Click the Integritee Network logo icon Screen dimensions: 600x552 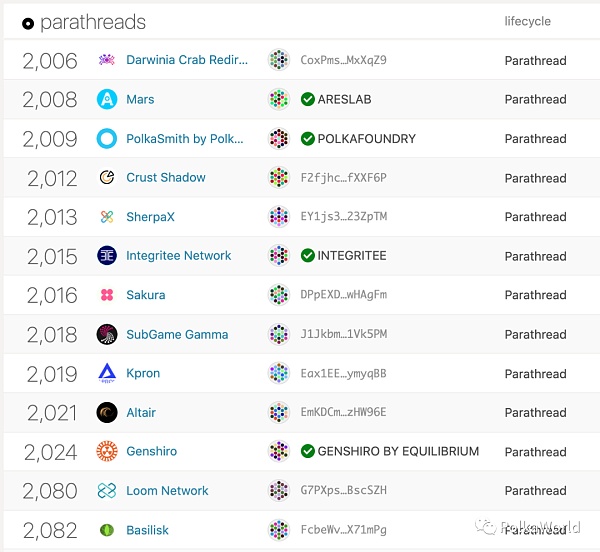107,256
